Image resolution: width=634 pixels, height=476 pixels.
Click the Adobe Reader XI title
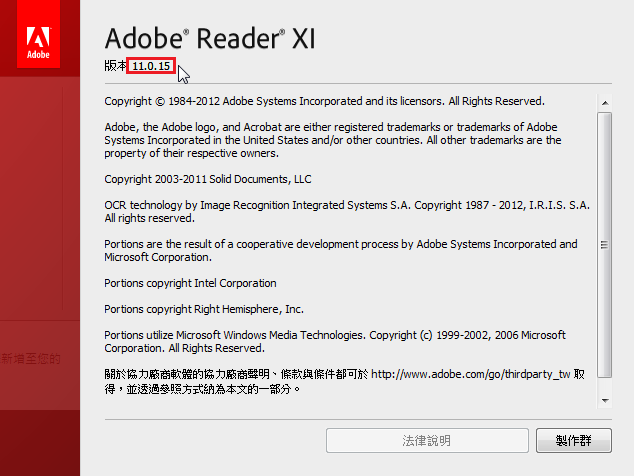tap(210, 38)
